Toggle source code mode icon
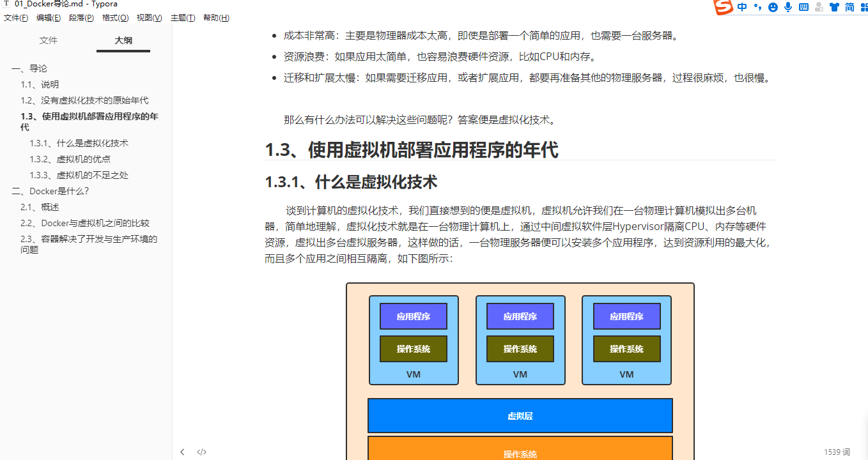The height and width of the screenshot is (460, 868). coord(201,452)
